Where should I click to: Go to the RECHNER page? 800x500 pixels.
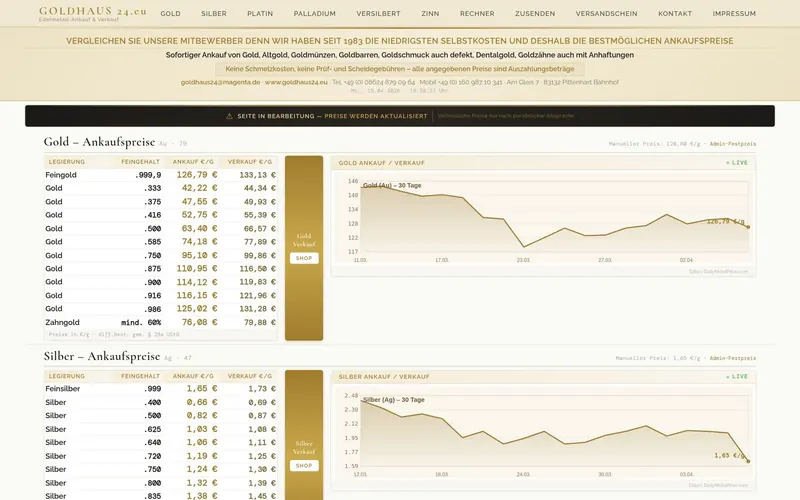(x=477, y=14)
